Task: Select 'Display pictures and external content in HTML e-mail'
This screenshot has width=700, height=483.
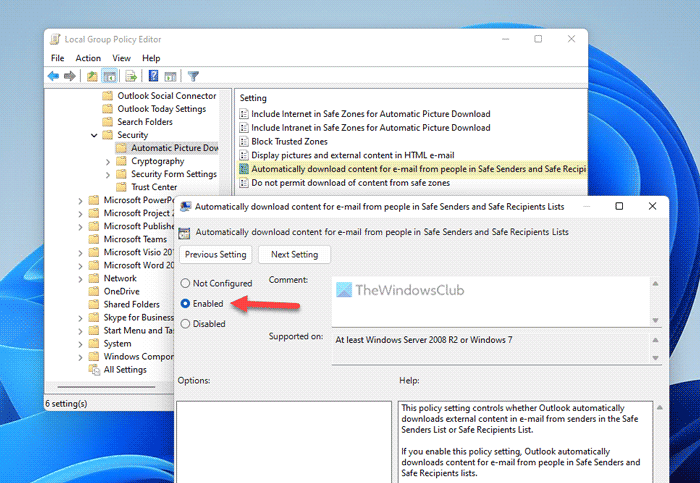Action: click(353, 155)
